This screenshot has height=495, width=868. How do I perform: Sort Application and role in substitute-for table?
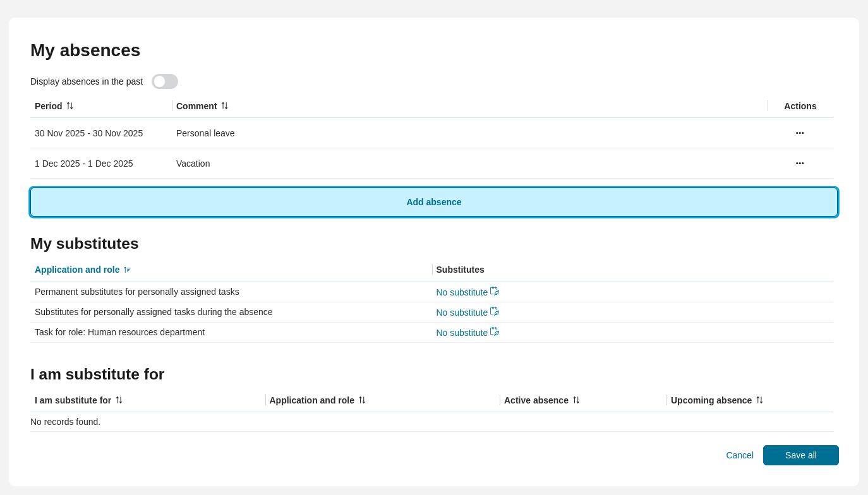tap(362, 400)
